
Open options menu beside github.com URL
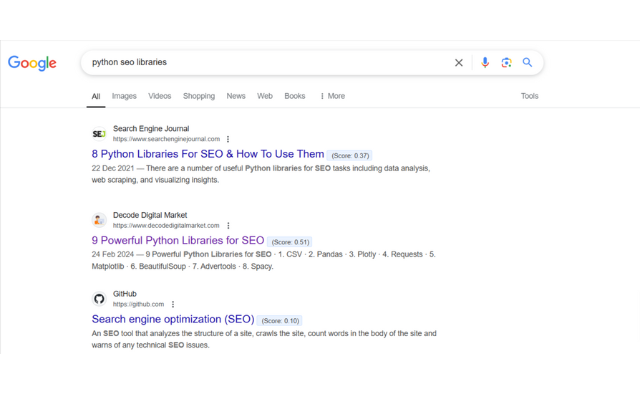173,304
